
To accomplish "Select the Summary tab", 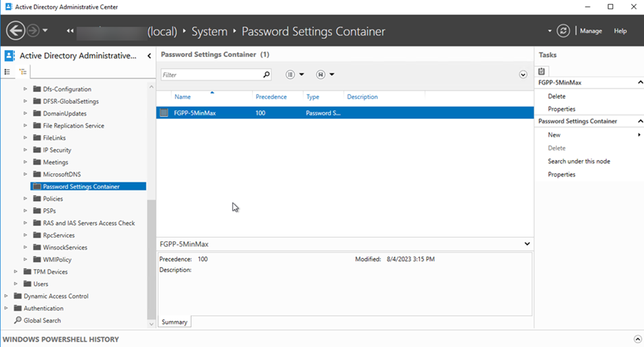I will [x=174, y=322].
